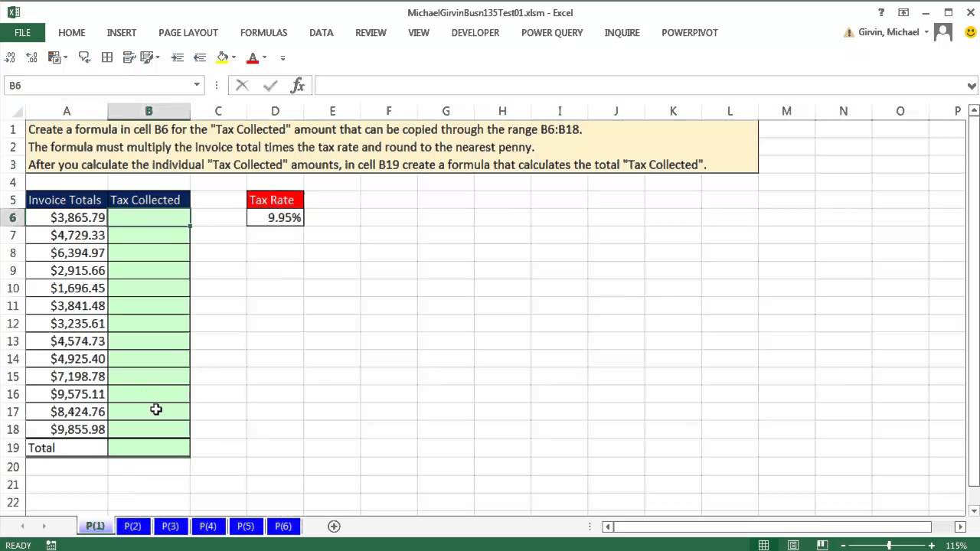Viewport: 980px width, 551px height.
Task: Switch to sheet tab P(2)
Action: (x=132, y=526)
